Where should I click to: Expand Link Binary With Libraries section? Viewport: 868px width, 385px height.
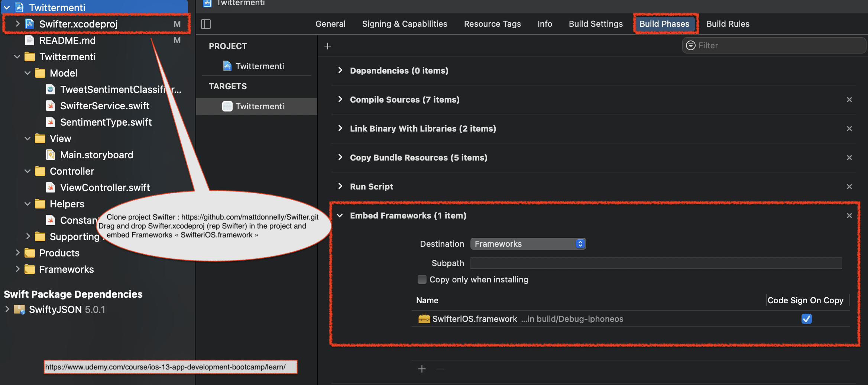(340, 128)
